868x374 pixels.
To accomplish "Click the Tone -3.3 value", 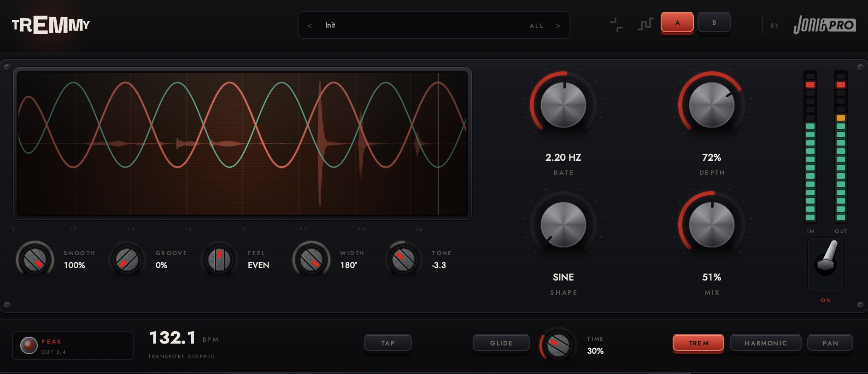I will pos(439,265).
